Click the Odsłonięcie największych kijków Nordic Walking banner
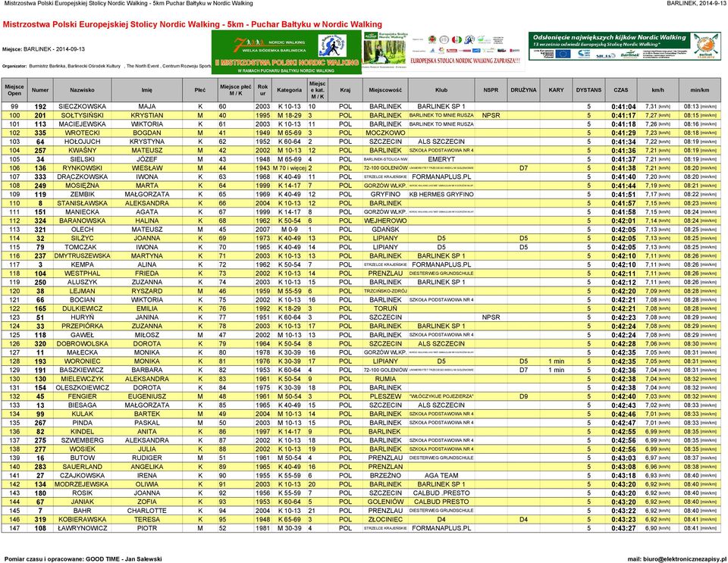Screen dimensions: 728x563 tap(625, 45)
